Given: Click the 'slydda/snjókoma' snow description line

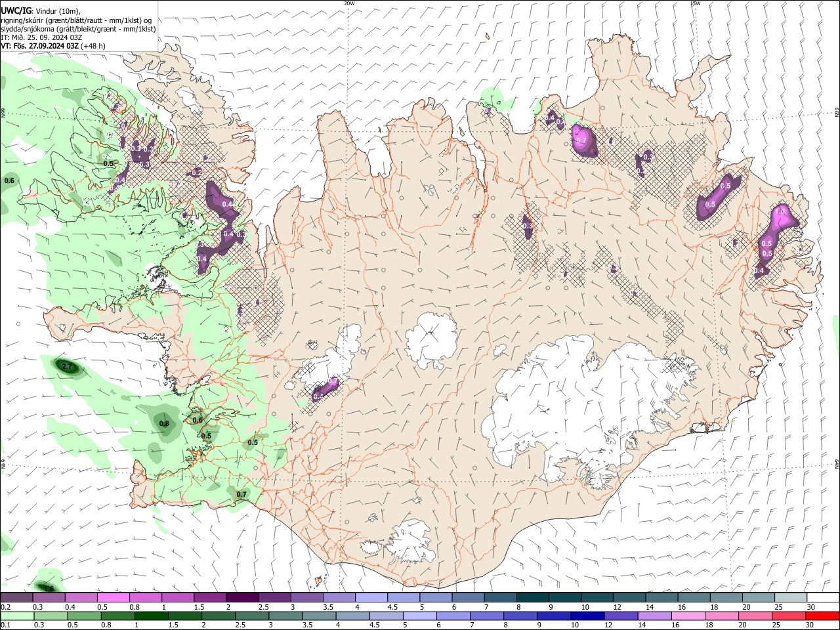Looking at the screenshot, I should [x=78, y=29].
